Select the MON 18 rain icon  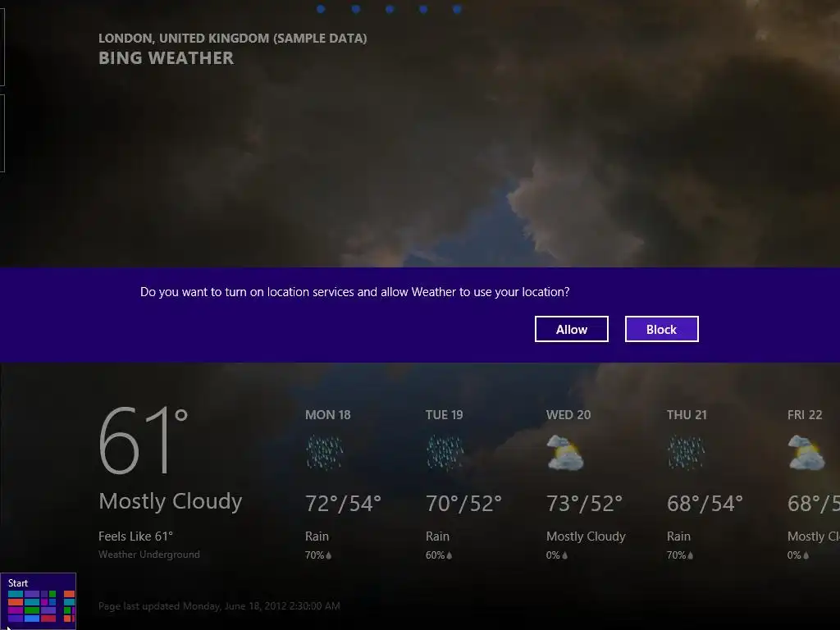click(x=325, y=453)
